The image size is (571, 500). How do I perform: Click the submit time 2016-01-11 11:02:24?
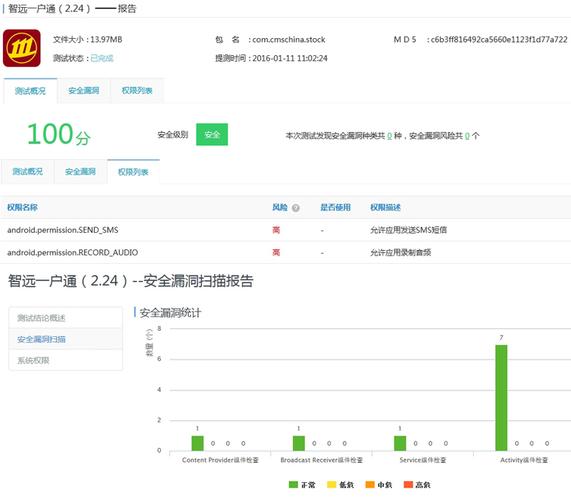tap(290, 58)
